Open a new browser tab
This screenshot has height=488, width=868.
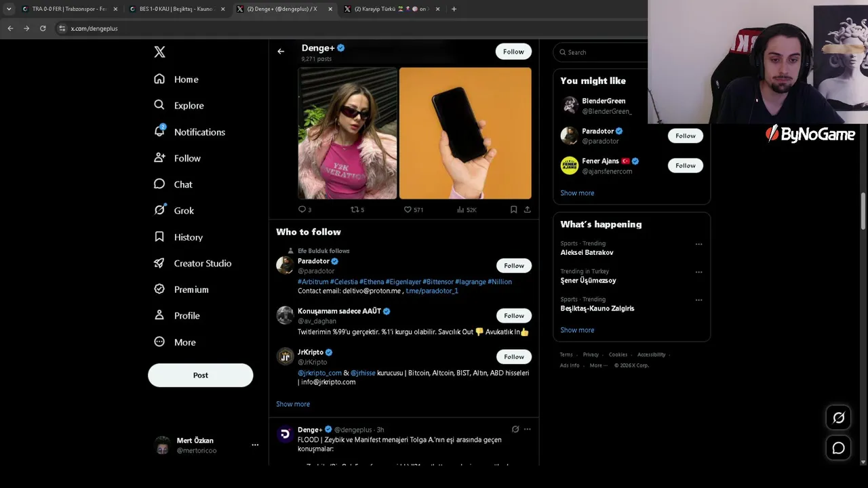pos(454,9)
